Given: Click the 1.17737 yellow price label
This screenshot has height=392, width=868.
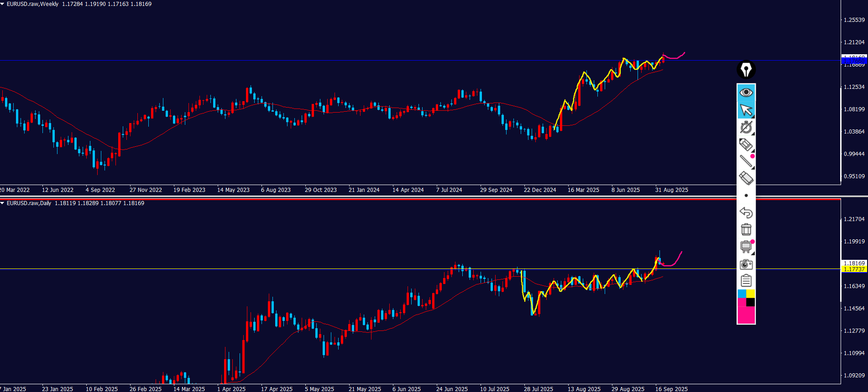Looking at the screenshot, I should click(853, 269).
